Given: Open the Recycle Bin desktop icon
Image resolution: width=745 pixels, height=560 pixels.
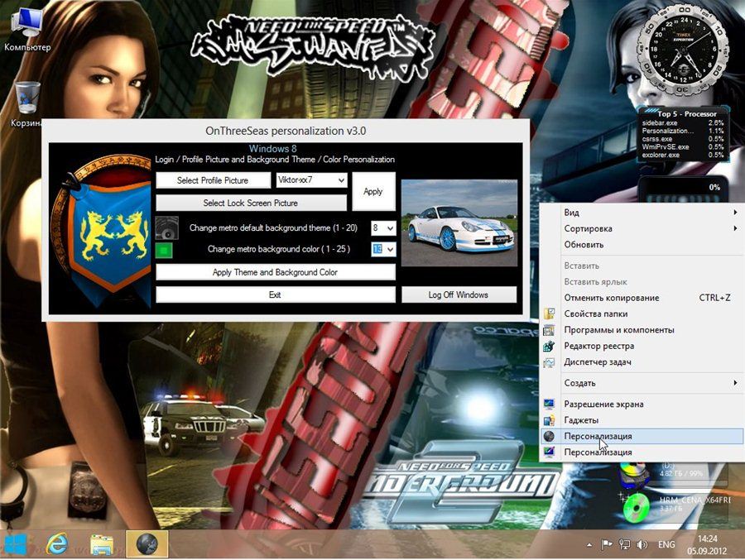Looking at the screenshot, I should [x=27, y=98].
